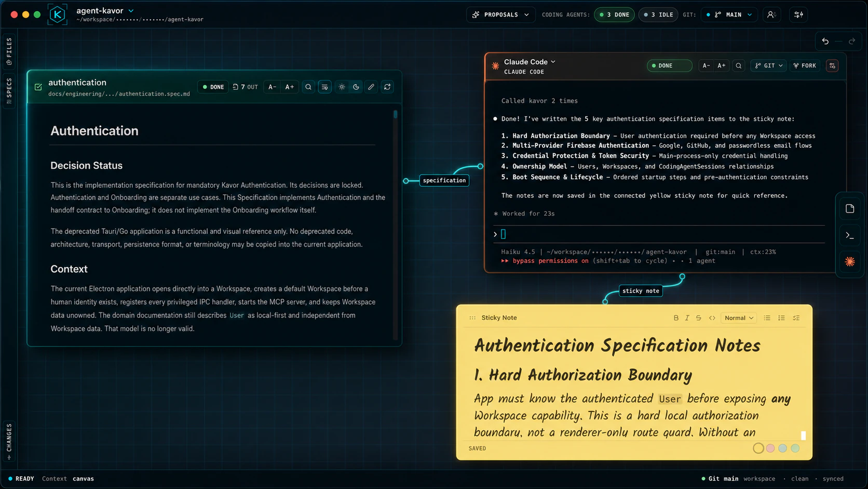Click the 'Worked for 23s' line
The image size is (868, 489).
click(524, 214)
